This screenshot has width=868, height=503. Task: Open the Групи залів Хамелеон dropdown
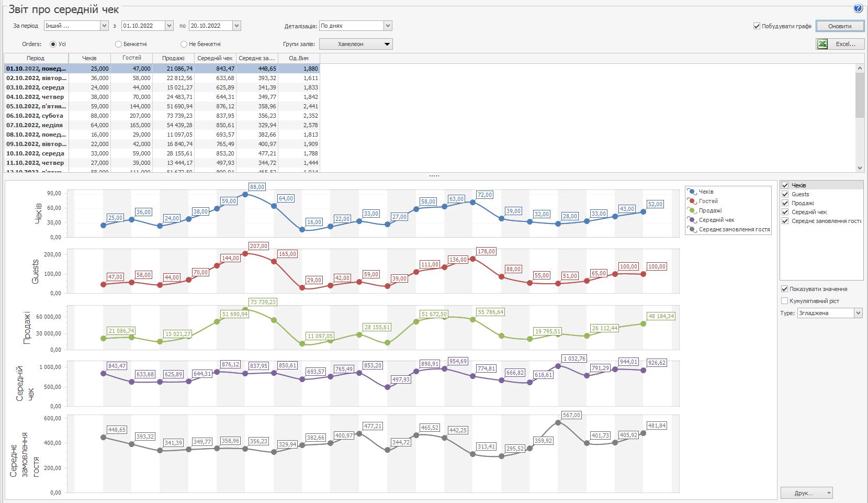coord(387,44)
